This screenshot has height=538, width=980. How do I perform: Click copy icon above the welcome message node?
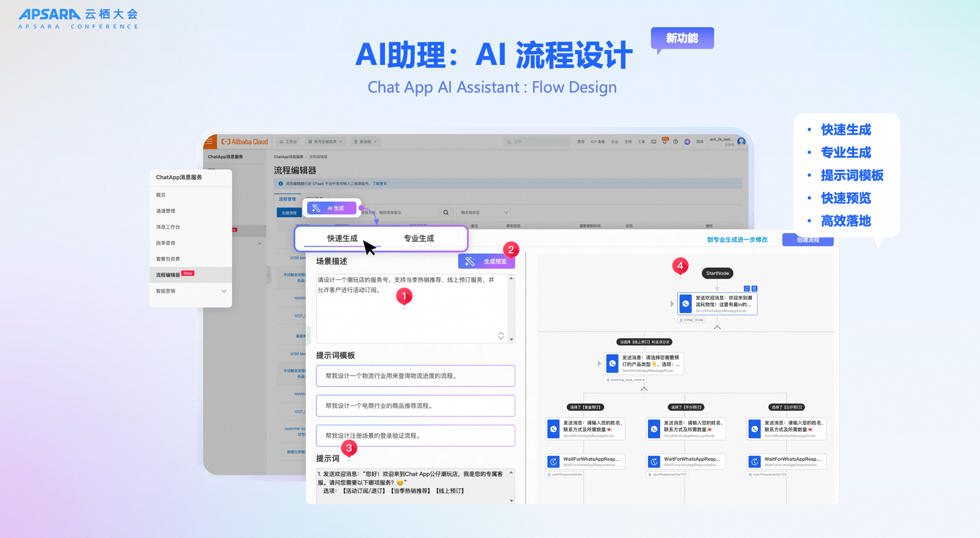point(747,289)
